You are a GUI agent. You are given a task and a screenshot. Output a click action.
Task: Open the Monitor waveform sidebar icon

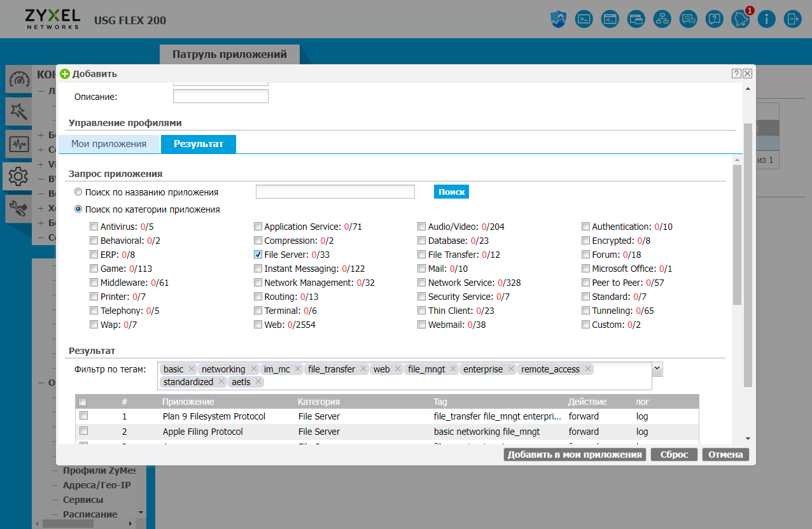18,144
